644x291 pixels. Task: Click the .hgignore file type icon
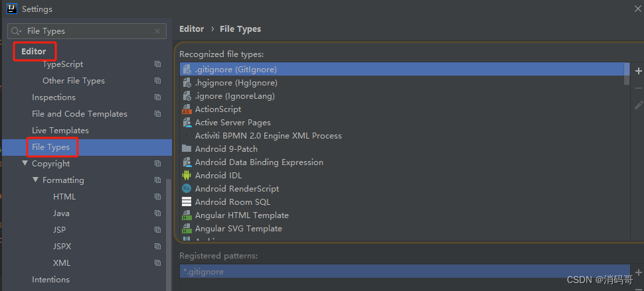187,83
